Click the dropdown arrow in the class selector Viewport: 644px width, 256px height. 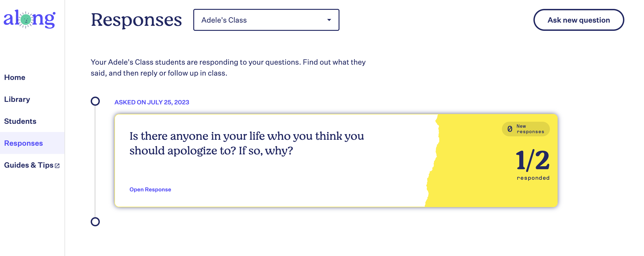[329, 20]
